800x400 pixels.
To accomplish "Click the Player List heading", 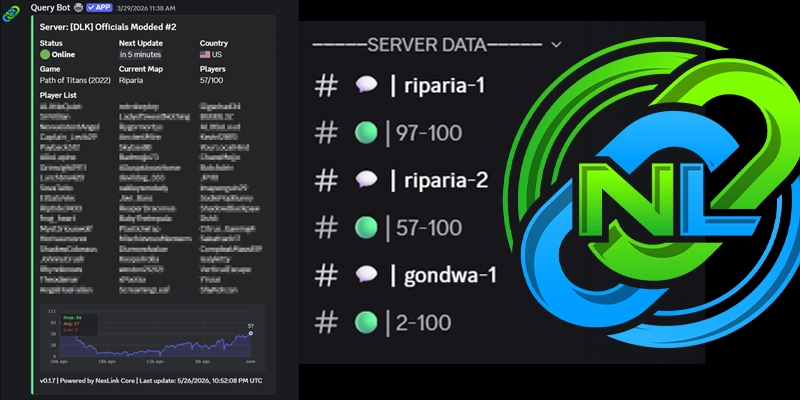I will (x=58, y=95).
